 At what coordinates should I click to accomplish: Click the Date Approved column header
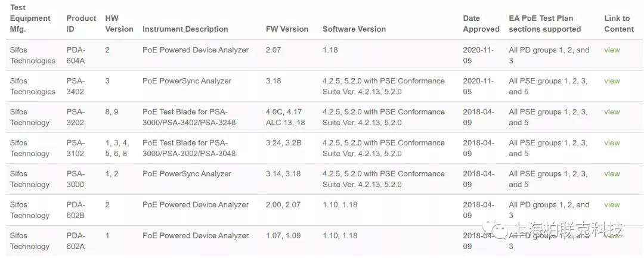[481, 24]
